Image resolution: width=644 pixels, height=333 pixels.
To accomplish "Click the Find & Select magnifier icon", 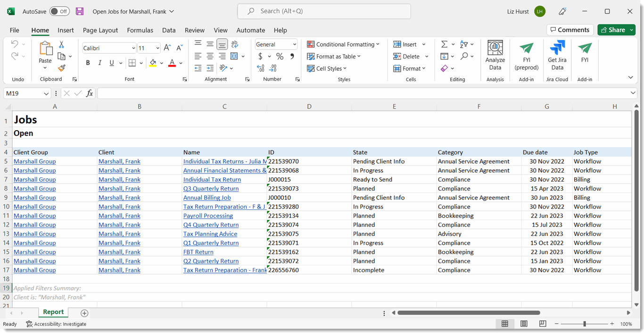I will pyautogui.click(x=464, y=56).
